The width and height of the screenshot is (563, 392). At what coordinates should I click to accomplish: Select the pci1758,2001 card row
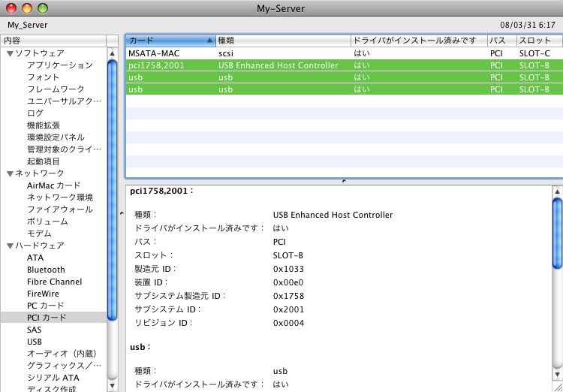point(344,65)
